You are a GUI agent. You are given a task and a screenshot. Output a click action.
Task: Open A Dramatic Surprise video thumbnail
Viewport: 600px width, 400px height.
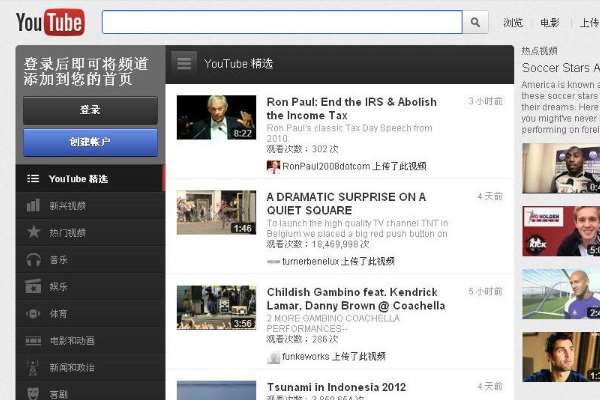point(217,212)
